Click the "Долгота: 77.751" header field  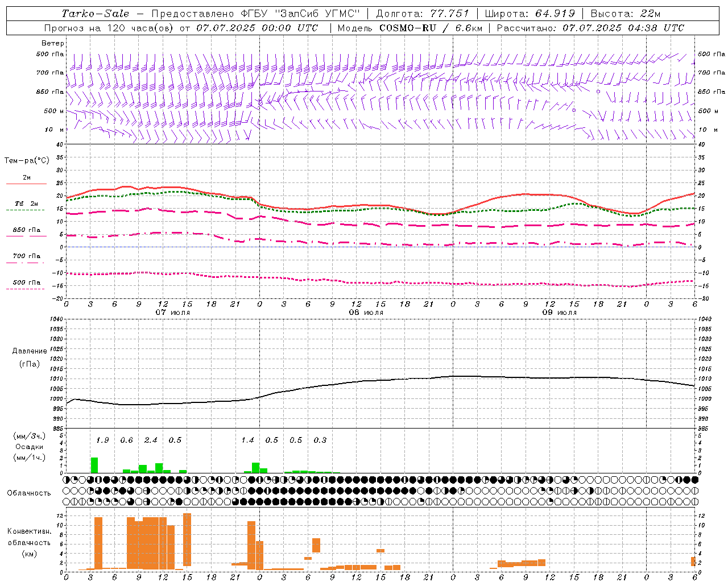tap(423, 14)
